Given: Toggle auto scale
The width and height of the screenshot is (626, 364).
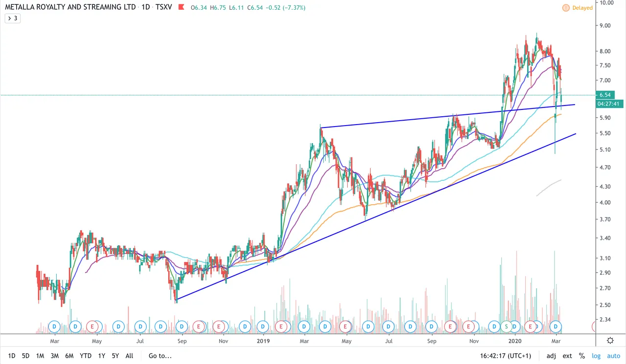Looking at the screenshot, I should coord(613,356).
